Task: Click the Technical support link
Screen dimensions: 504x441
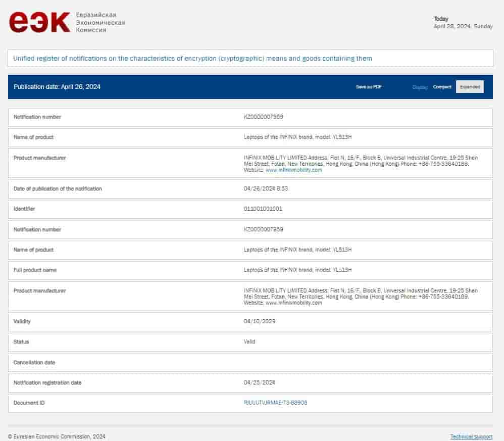Action: pos(471,436)
